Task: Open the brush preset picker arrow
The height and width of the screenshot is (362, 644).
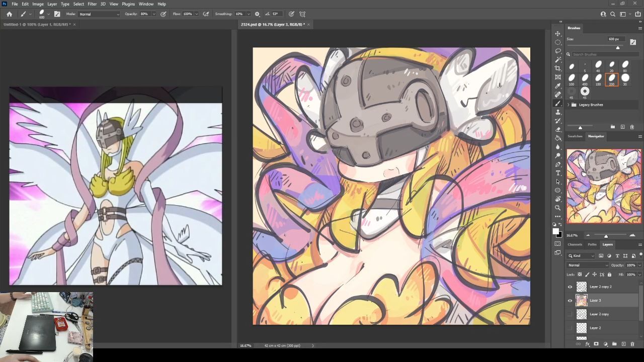Action: click(x=48, y=14)
